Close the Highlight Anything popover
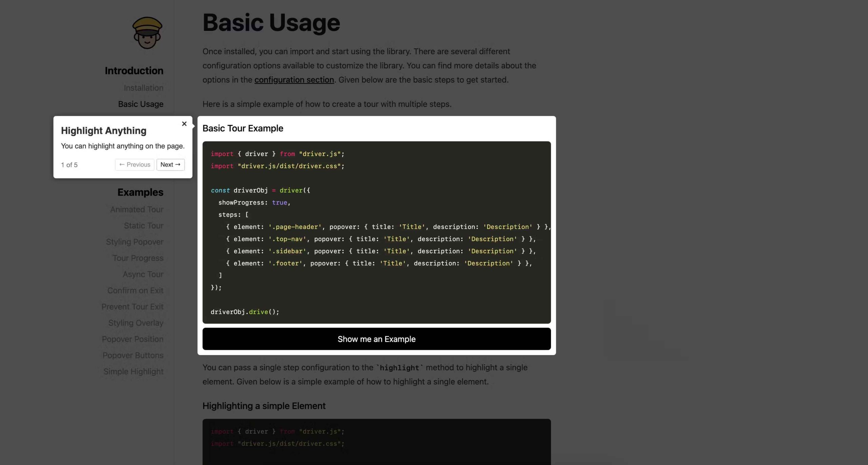Image resolution: width=868 pixels, height=465 pixels. pyautogui.click(x=184, y=124)
